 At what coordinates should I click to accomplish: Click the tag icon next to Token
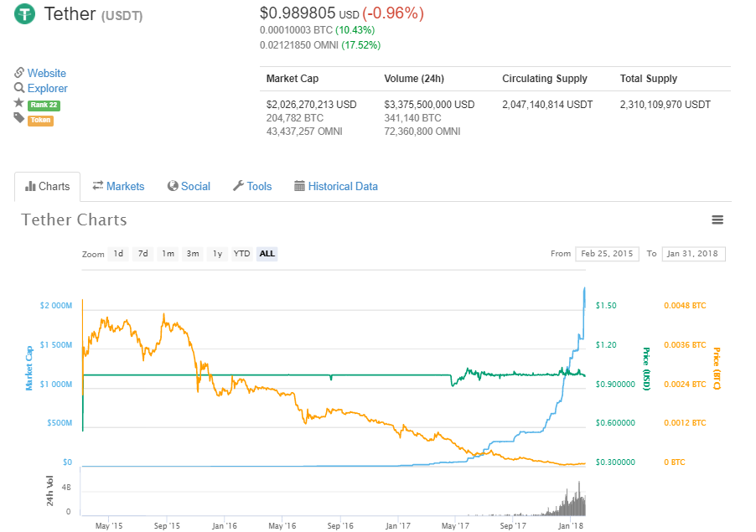pyautogui.click(x=18, y=117)
